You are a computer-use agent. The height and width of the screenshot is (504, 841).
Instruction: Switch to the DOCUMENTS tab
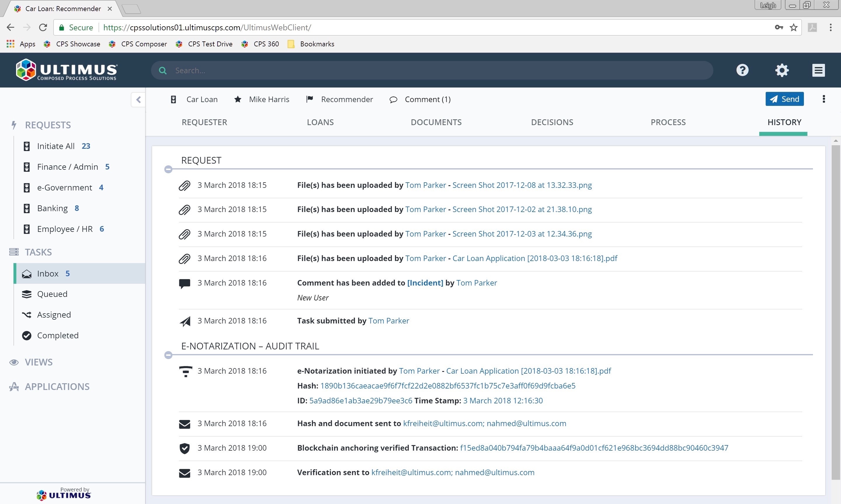click(435, 122)
